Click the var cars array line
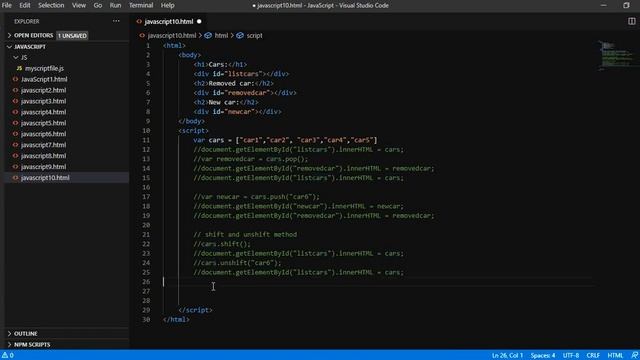Image resolution: width=640 pixels, height=360 pixels. [x=285, y=140]
